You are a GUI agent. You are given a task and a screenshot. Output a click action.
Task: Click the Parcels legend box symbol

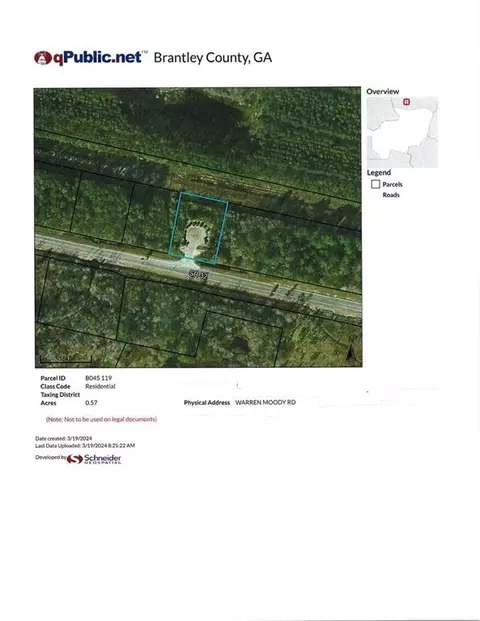coord(375,184)
